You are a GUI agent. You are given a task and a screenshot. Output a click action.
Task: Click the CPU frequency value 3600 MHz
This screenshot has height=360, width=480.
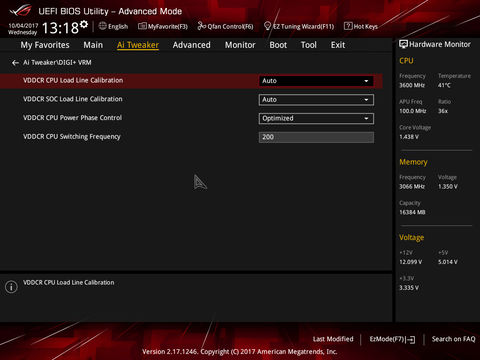(412, 85)
